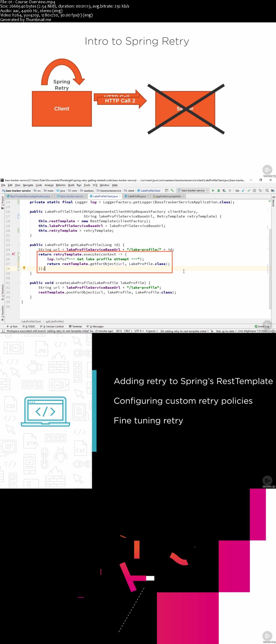Open the Analyze menu
The height and width of the screenshot is (644, 276).
pos(49,185)
